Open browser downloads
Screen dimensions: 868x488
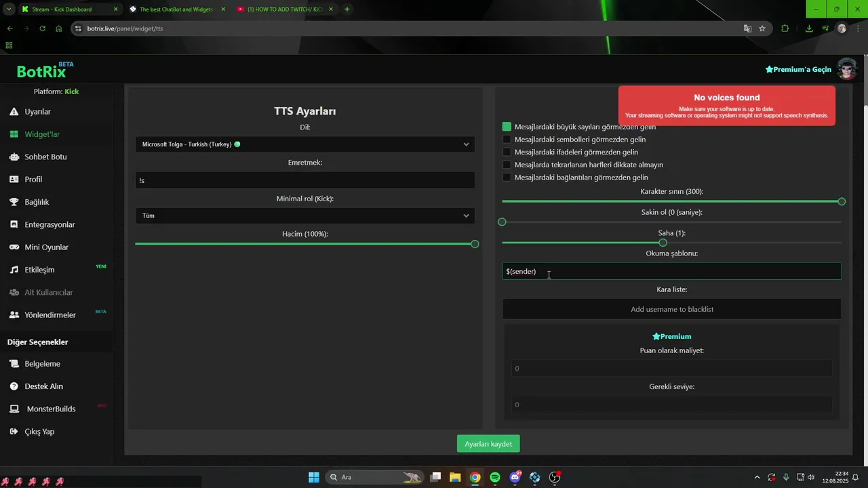[809, 28]
